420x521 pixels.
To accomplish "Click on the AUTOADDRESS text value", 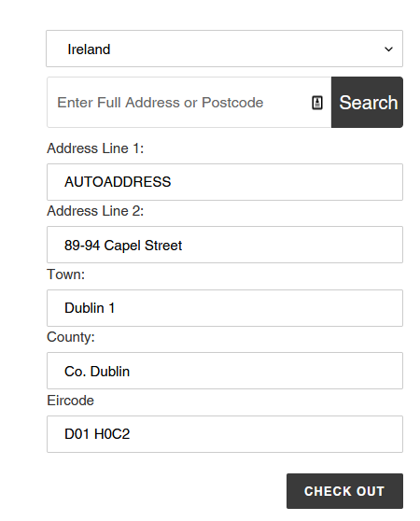I will pos(118,182).
